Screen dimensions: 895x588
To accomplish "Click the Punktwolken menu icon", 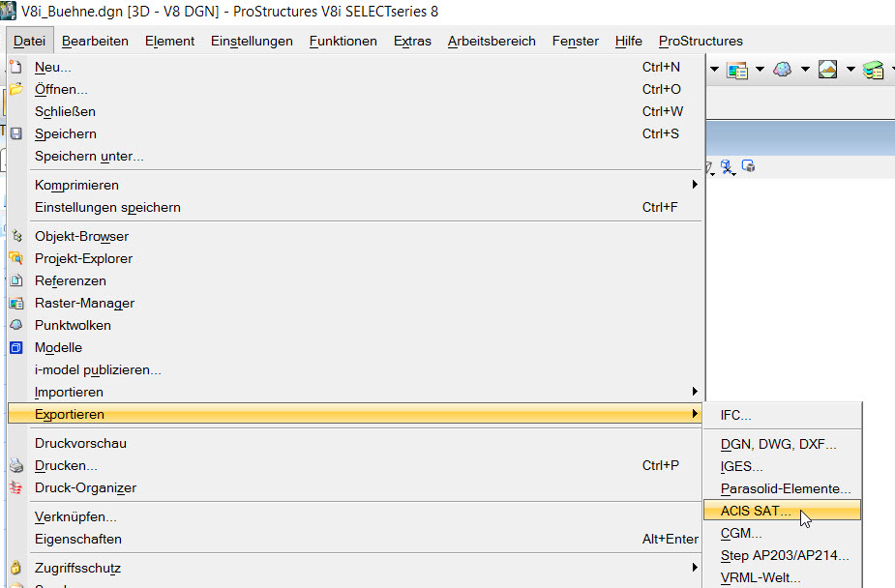I will click(x=16, y=325).
